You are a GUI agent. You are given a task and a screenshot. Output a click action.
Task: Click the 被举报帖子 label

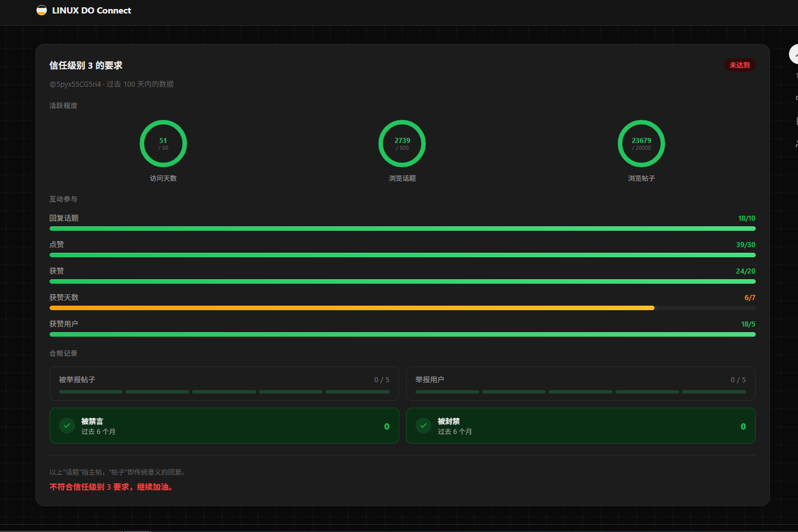(x=77, y=380)
